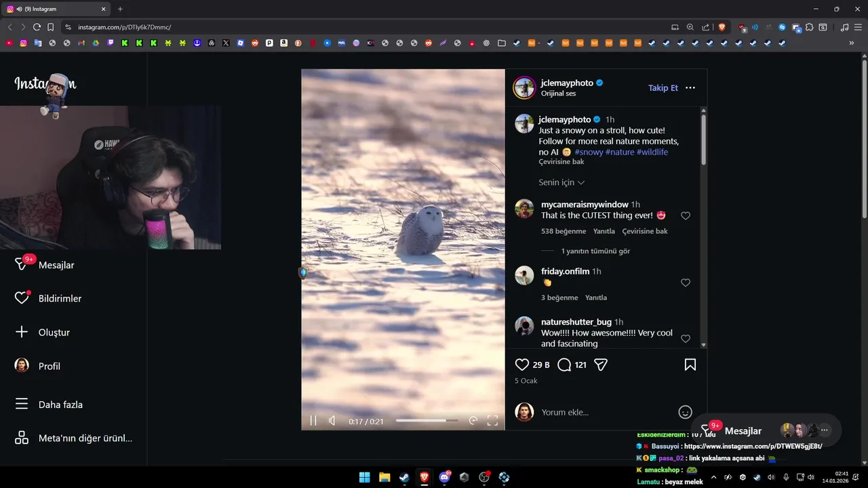
Task: Click the Instagram logo in the sidebar
Action: pos(45,84)
